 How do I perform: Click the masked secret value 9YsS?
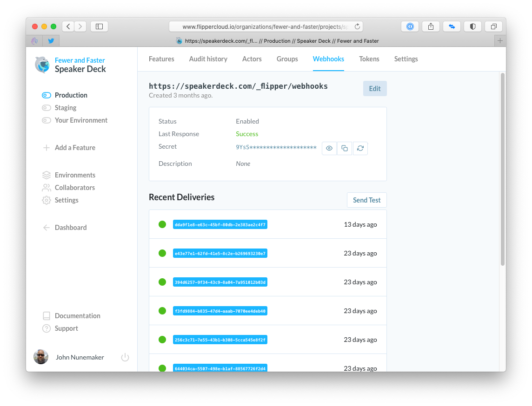pos(276,147)
